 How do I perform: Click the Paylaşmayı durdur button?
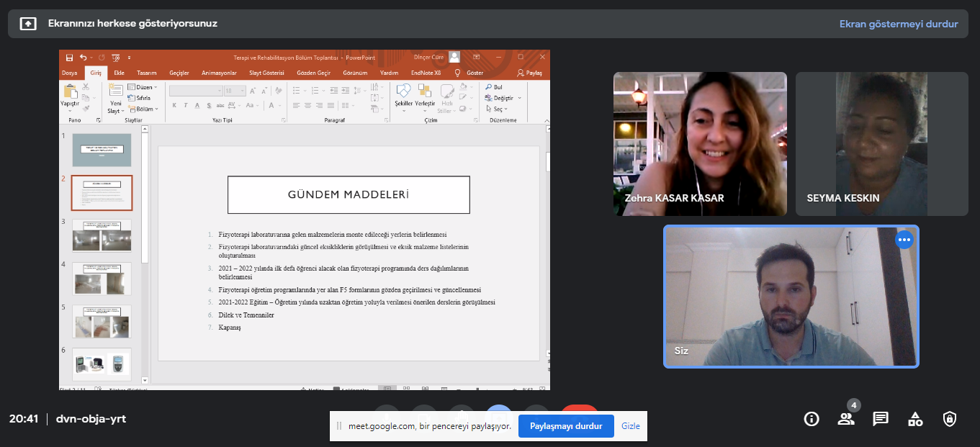[566, 426]
